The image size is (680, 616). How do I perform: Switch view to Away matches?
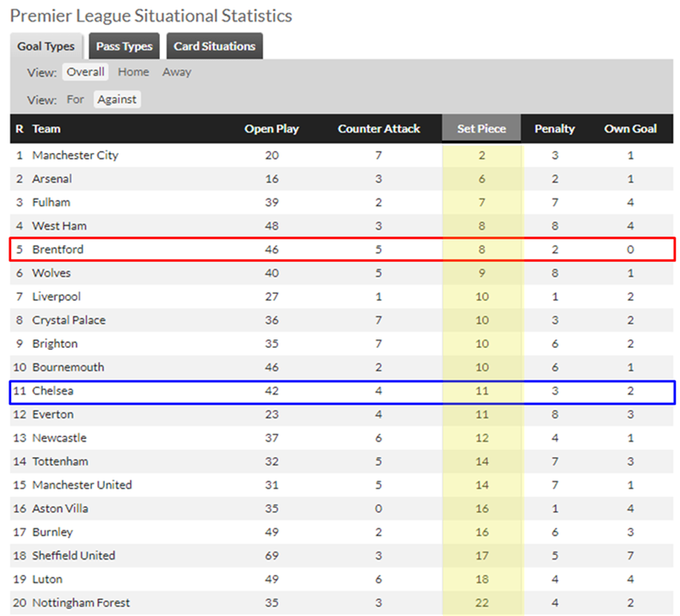177,72
